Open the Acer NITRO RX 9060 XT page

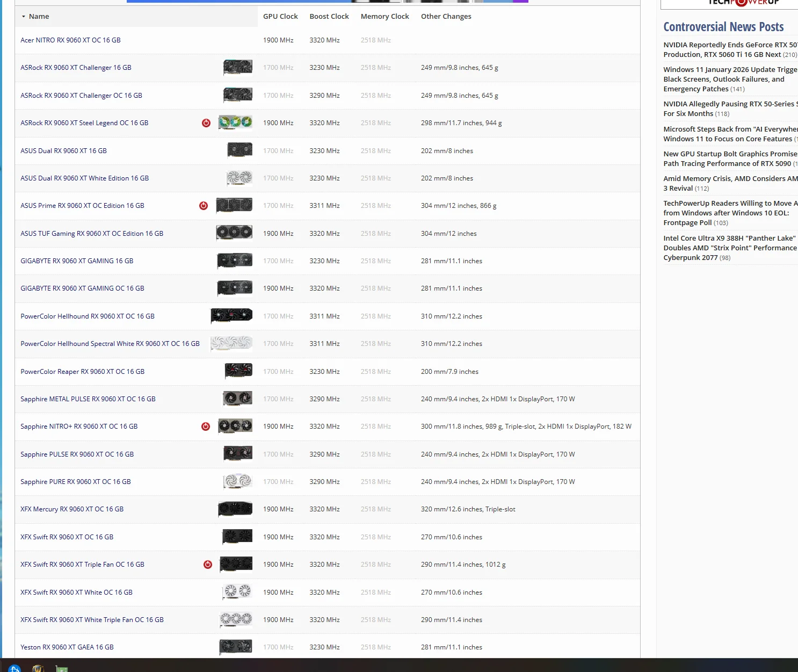coord(70,40)
